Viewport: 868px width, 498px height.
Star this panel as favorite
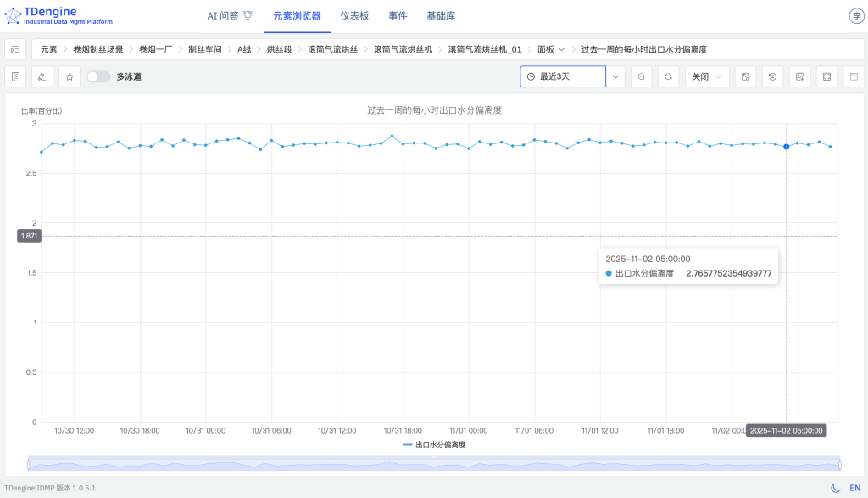[x=70, y=76]
